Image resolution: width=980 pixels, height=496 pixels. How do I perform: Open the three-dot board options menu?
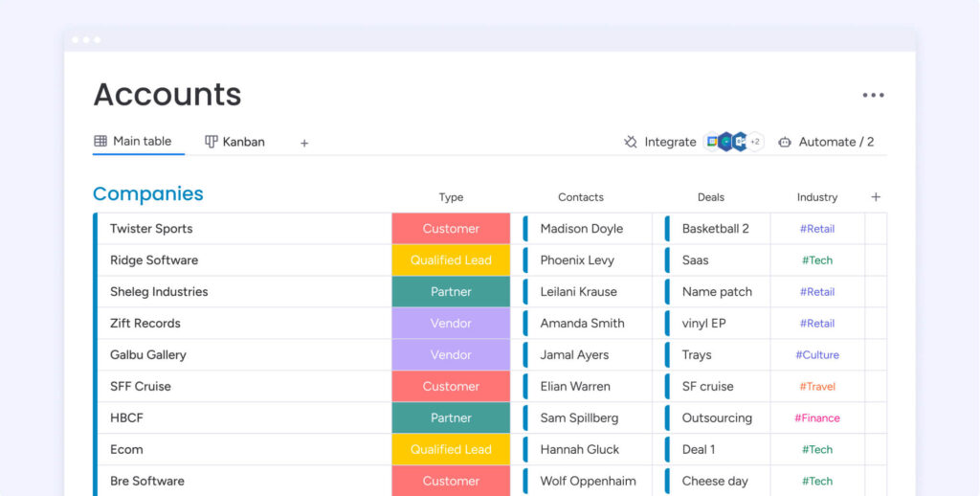coord(873,95)
